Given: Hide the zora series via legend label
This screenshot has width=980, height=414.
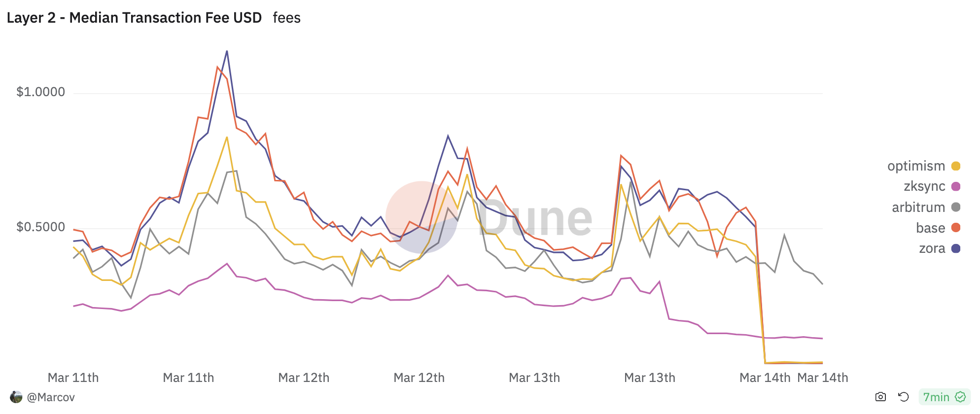Looking at the screenshot, I should (932, 248).
